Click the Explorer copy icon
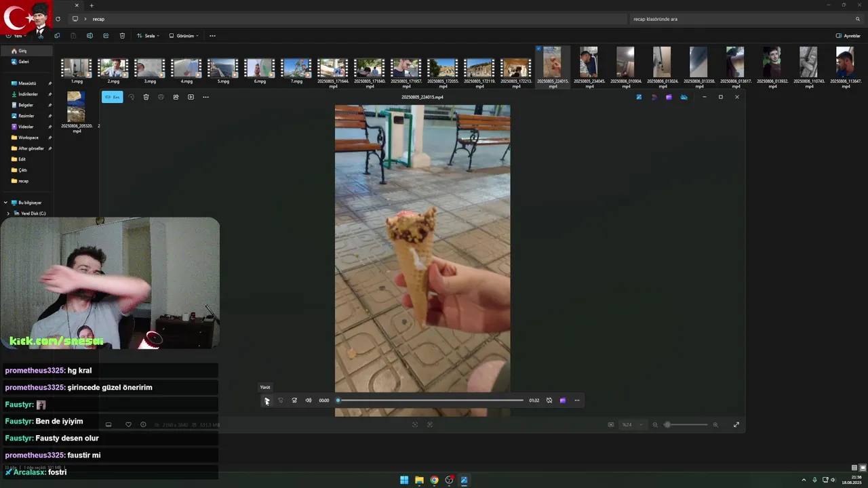 pos(57,36)
